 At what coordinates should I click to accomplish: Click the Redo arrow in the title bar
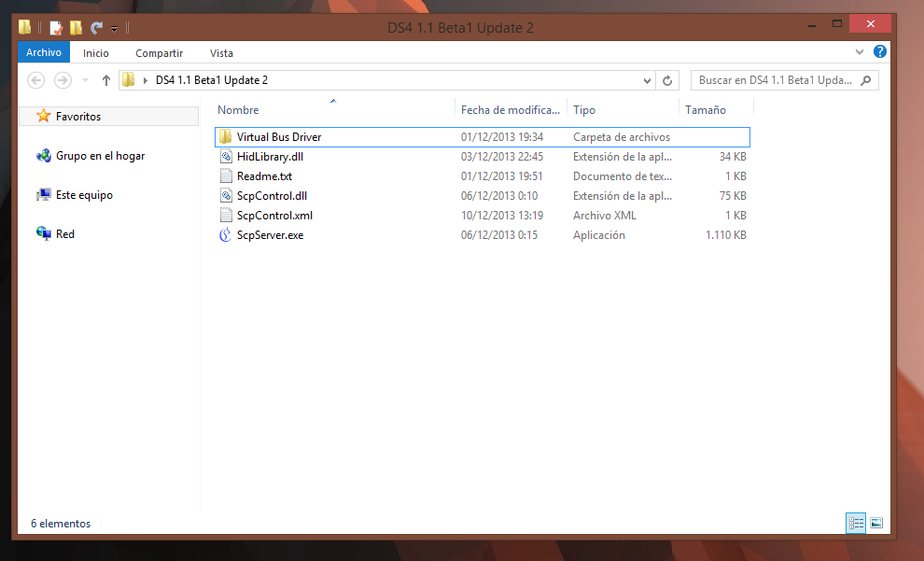tap(97, 27)
